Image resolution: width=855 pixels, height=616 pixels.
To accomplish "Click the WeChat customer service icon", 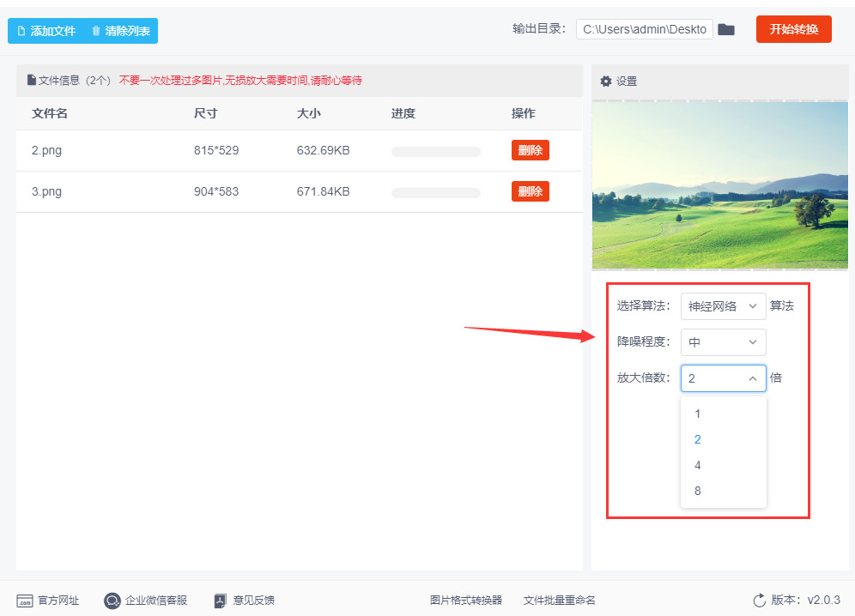I will 112,601.
